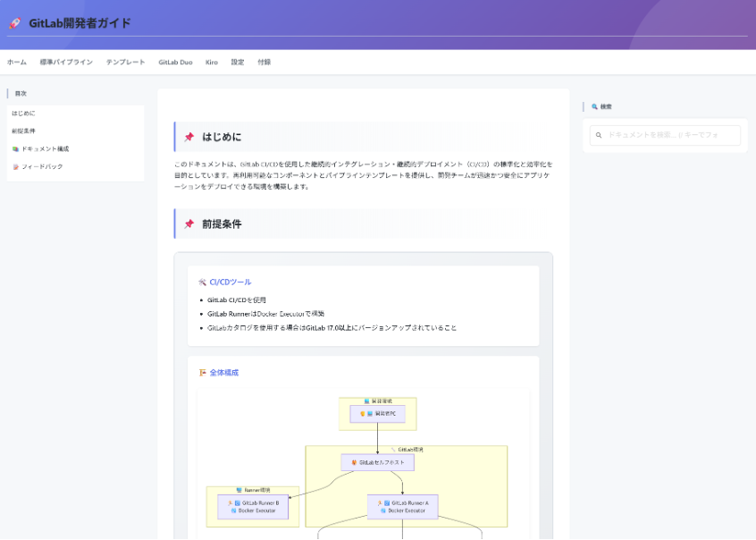This screenshot has width=756, height=540.
Task: Open the Kiro navigation item
Action: click(x=212, y=63)
